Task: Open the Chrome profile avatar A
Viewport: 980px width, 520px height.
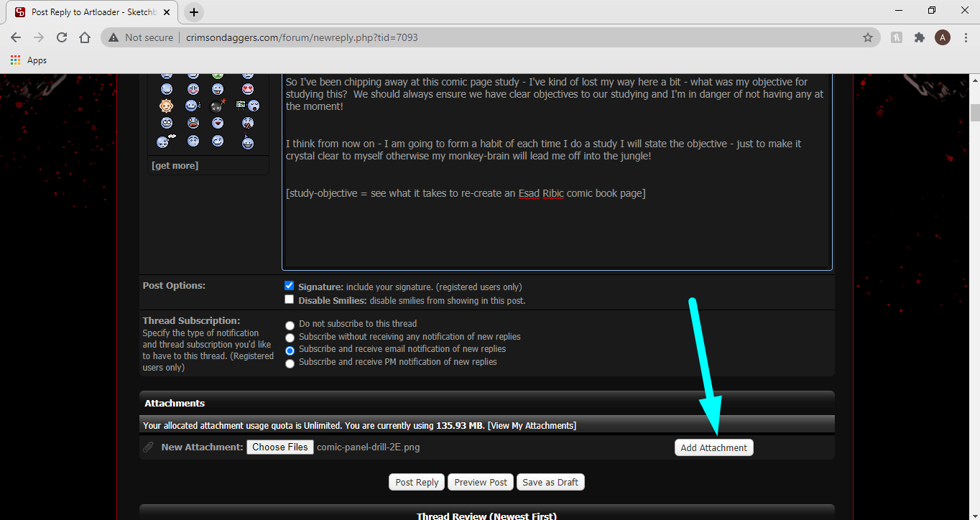Action: tap(943, 37)
